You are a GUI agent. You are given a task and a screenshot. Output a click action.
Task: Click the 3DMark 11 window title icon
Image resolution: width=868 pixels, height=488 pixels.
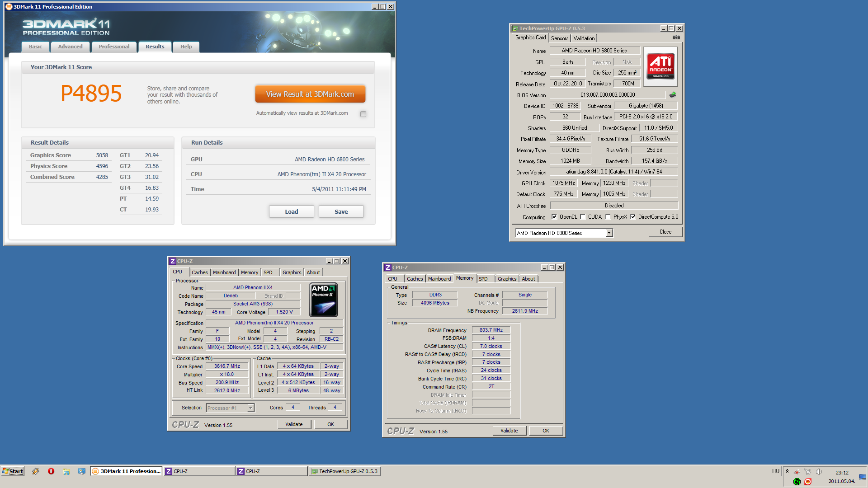point(9,7)
